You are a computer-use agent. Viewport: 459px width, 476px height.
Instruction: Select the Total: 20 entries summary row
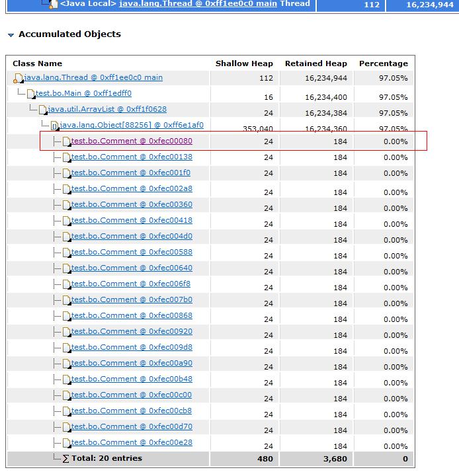[210, 458]
